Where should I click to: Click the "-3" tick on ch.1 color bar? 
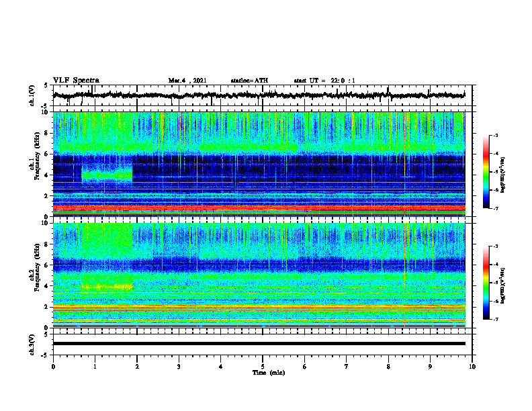495,135
